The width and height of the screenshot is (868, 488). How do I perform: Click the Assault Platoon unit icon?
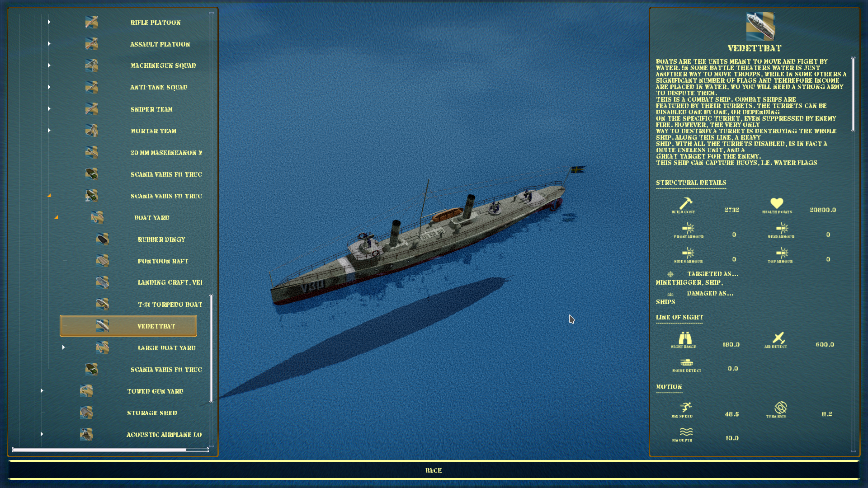[x=92, y=44]
